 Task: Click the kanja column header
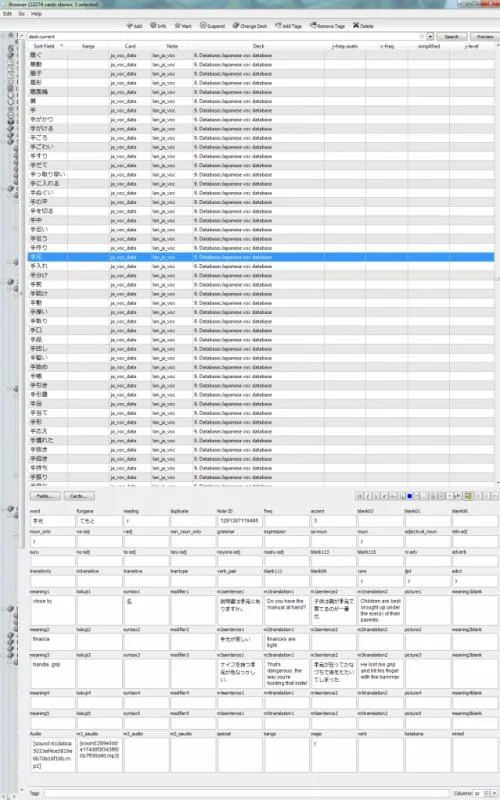pyautogui.click(x=88, y=46)
